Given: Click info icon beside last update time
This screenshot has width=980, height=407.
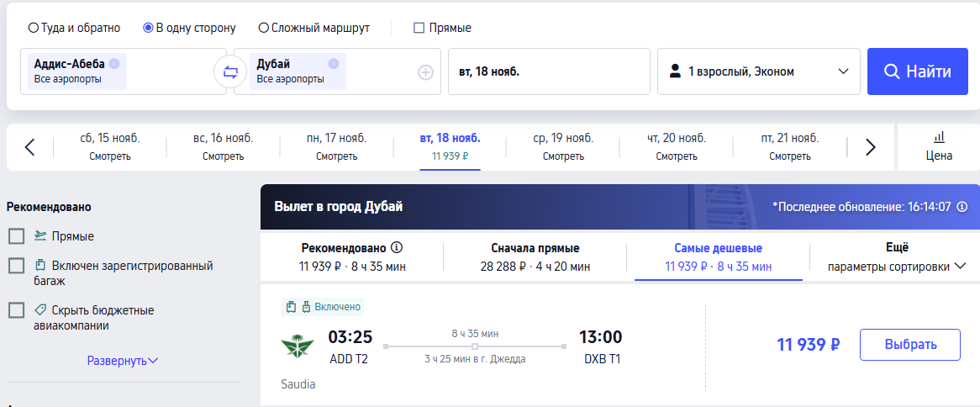Looking at the screenshot, I should pyautogui.click(x=962, y=206).
